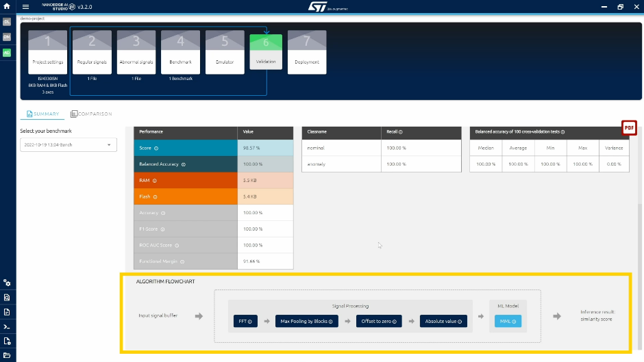Click the demo-project breadcrumb
This screenshot has height=362, width=644.
coord(32,18)
